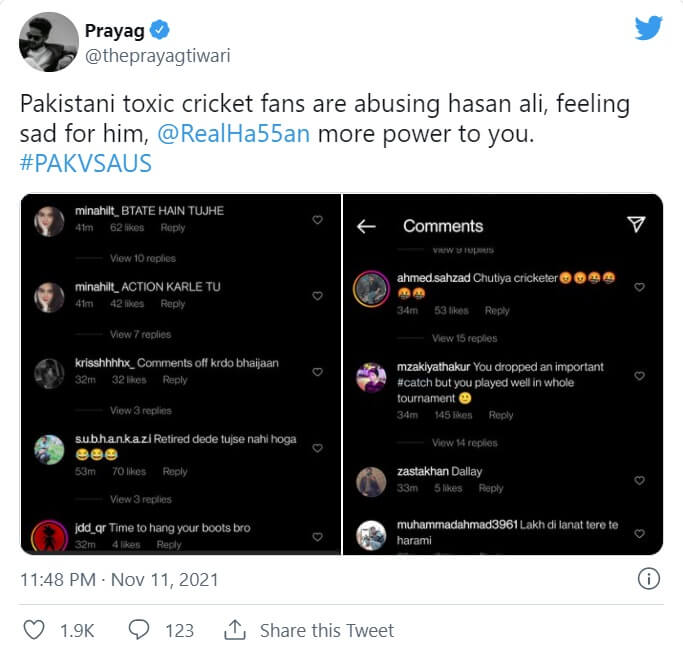Like the tweet with heart icon

[x=35, y=630]
